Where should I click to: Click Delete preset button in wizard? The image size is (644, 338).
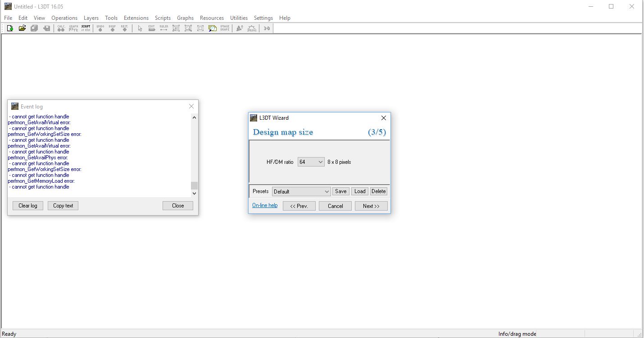[379, 191]
